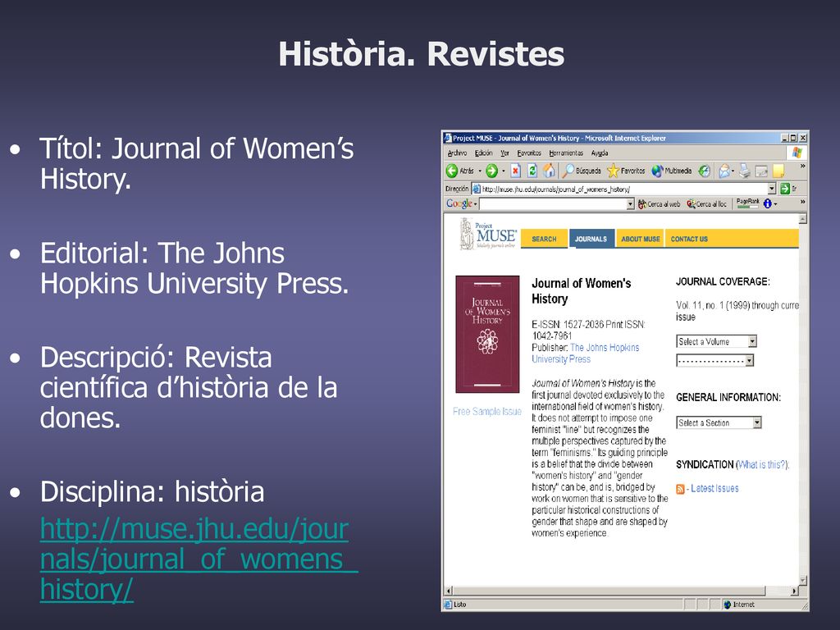Click the blue Google info icon

point(767,203)
